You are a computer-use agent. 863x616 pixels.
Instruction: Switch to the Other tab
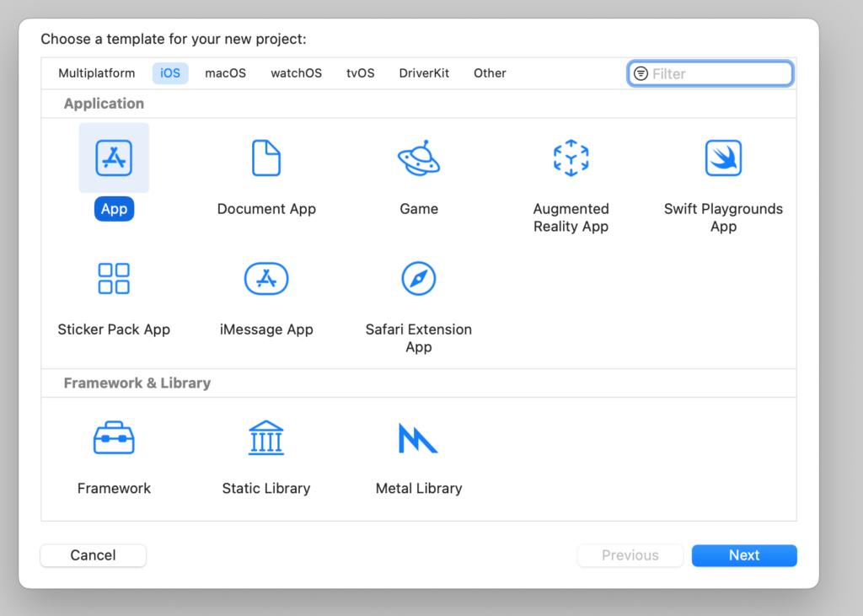[490, 73]
